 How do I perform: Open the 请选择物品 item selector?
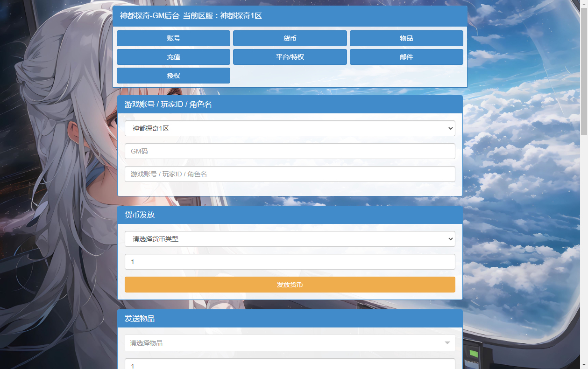(x=290, y=343)
